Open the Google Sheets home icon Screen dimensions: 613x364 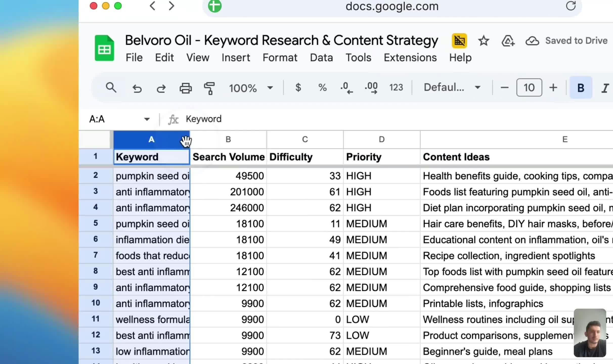coord(104,48)
